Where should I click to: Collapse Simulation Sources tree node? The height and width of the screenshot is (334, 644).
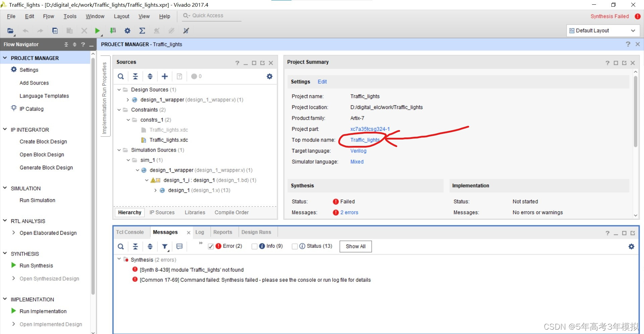(x=119, y=150)
